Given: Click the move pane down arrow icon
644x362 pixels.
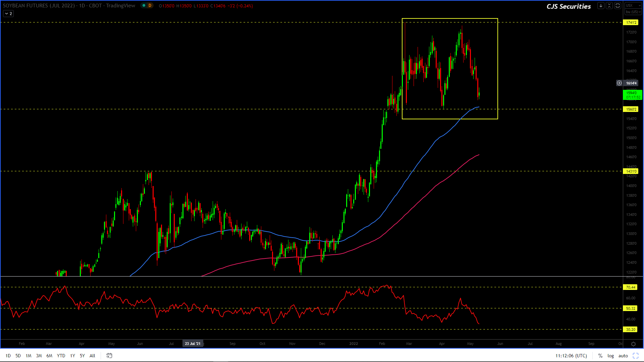Looking at the screenshot, I should pyautogui.click(x=601, y=6).
